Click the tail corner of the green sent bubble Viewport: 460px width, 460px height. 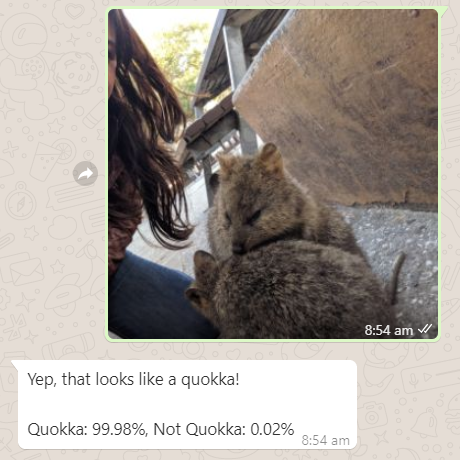coord(443,12)
